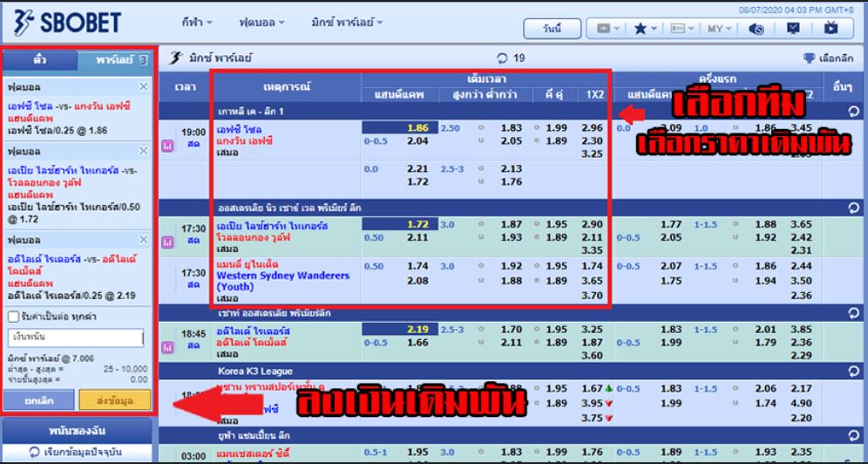Select first-half 3.50 1X2 odds

(802, 281)
